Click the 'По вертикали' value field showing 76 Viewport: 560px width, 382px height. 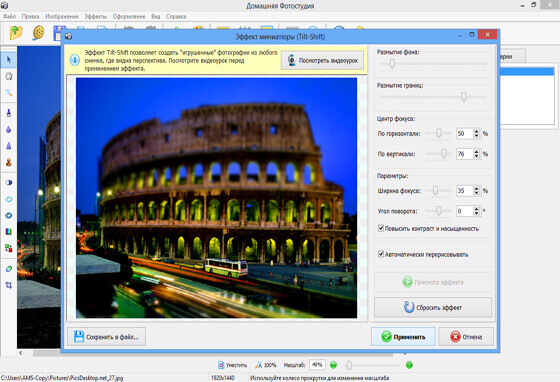click(x=465, y=154)
